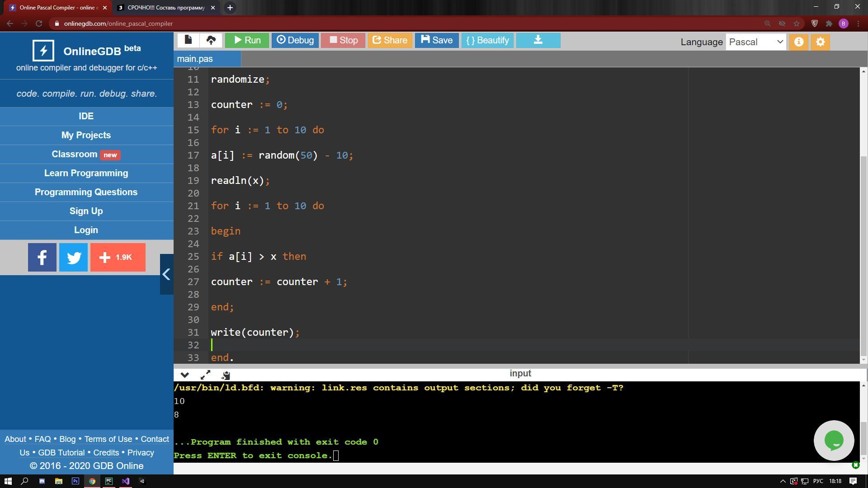
Task: Open the Blog link
Action: [67, 439]
